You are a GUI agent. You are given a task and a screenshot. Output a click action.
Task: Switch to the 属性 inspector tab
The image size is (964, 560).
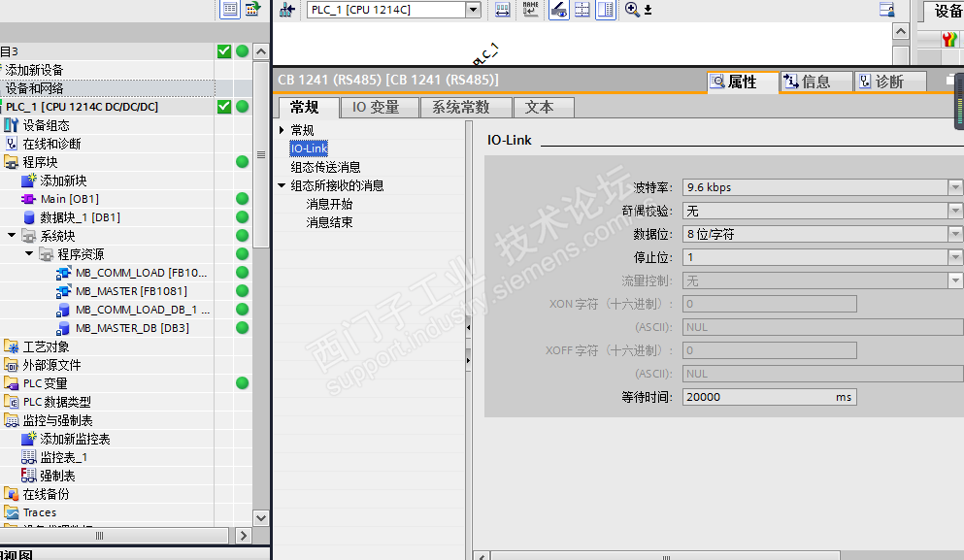click(742, 82)
